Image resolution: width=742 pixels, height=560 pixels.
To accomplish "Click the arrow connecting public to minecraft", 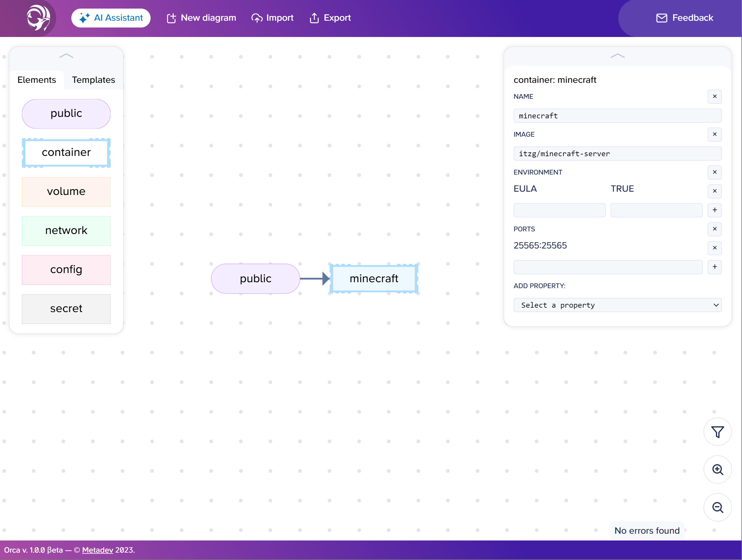I will [x=315, y=278].
